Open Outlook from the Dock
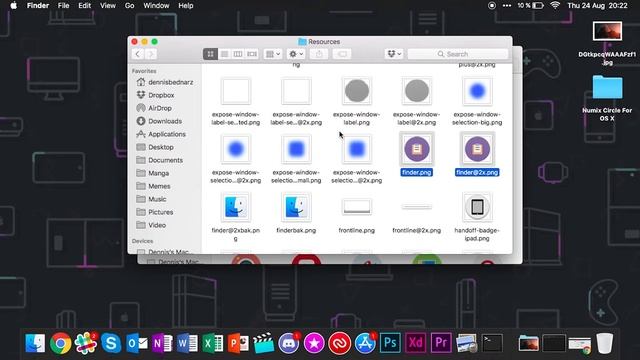 point(137,343)
